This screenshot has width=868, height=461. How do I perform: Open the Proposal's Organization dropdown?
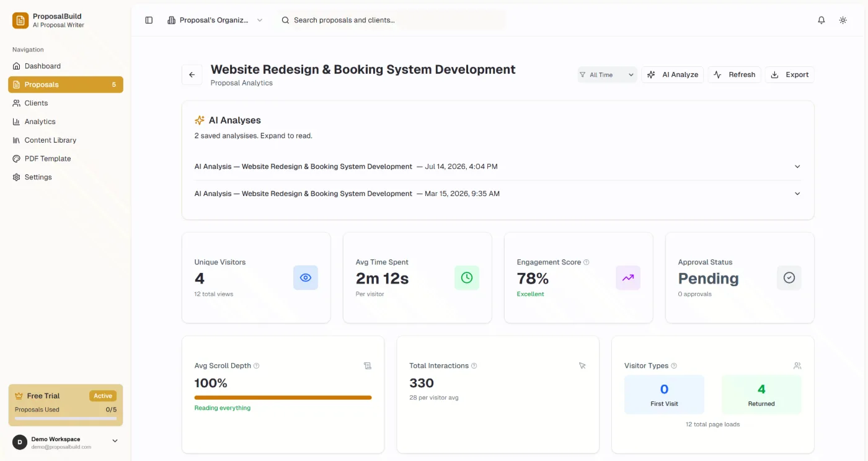click(215, 20)
